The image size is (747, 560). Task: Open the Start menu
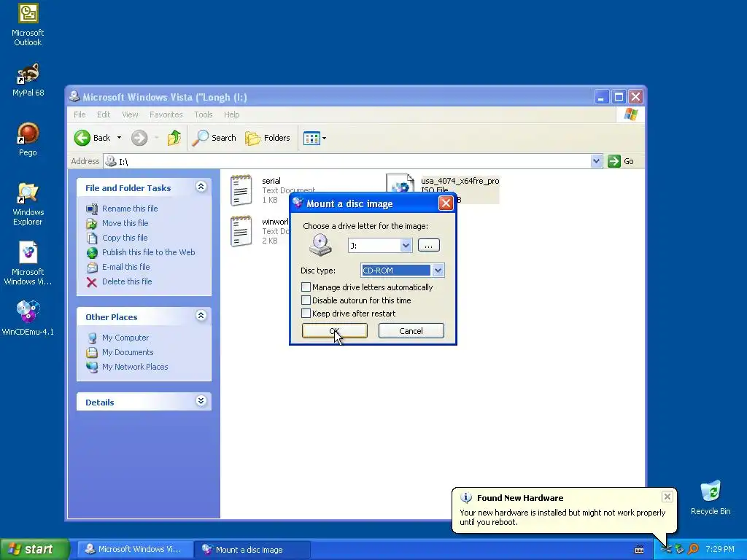point(34,550)
